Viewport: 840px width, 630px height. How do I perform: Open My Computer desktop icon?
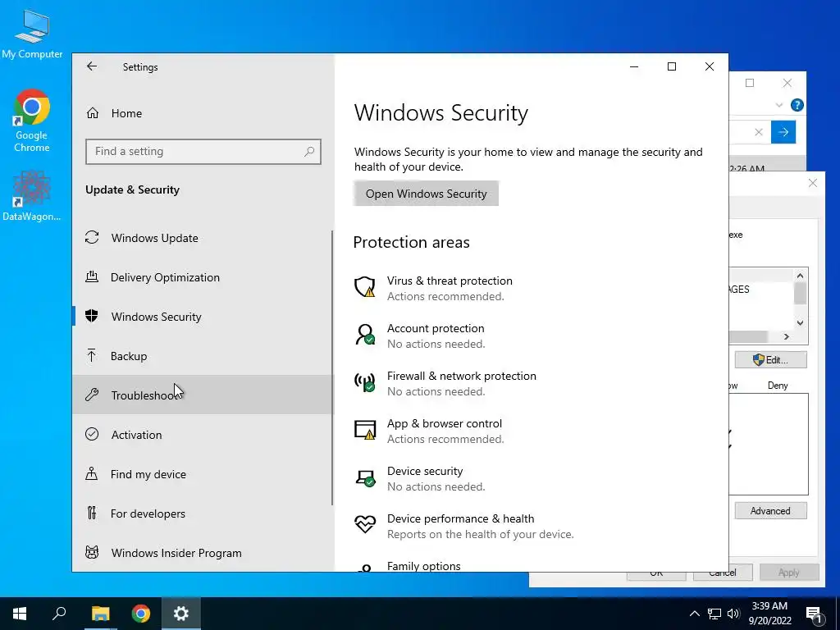coord(32,34)
